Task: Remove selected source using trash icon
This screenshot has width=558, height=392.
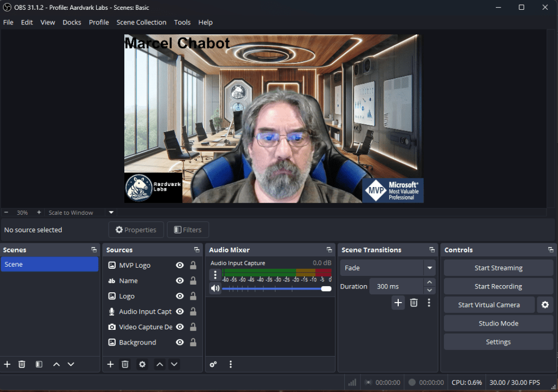Action: point(125,364)
